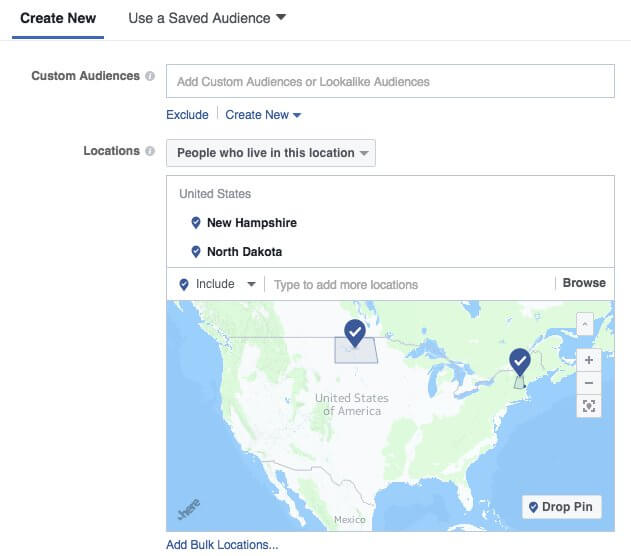Screen dimensions: 631x556
Task: Toggle map fullscreen view
Action: coord(589,406)
